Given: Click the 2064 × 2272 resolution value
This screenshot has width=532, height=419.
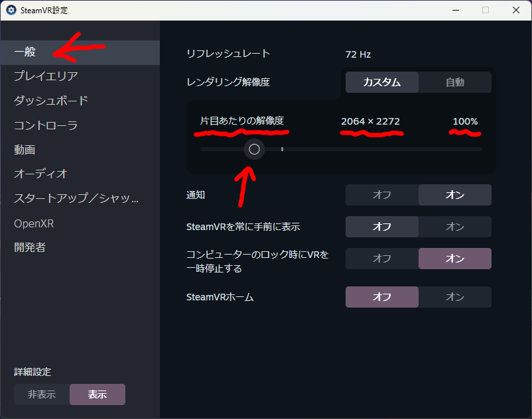Looking at the screenshot, I should [x=371, y=121].
